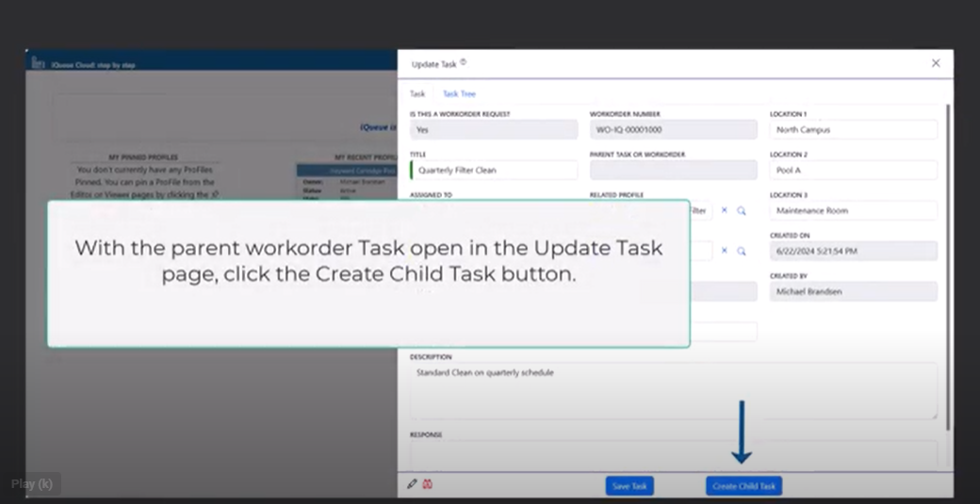Click the second row's magnifier search icon

pyautogui.click(x=742, y=252)
